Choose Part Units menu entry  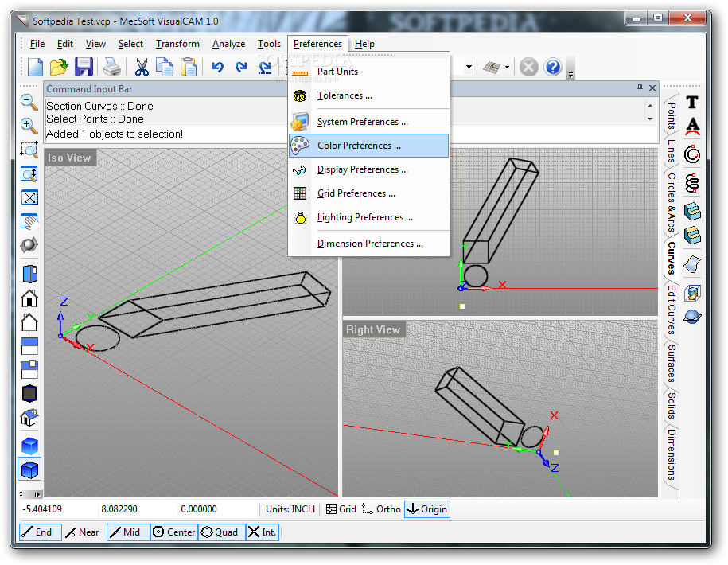(368, 72)
